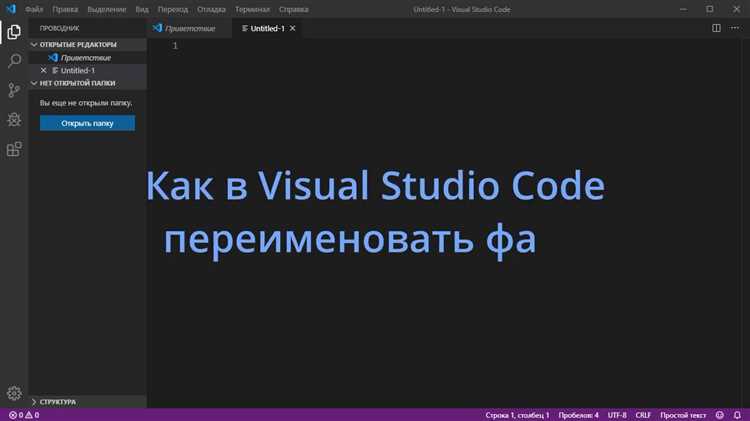Split the editor to the right

tap(716, 28)
